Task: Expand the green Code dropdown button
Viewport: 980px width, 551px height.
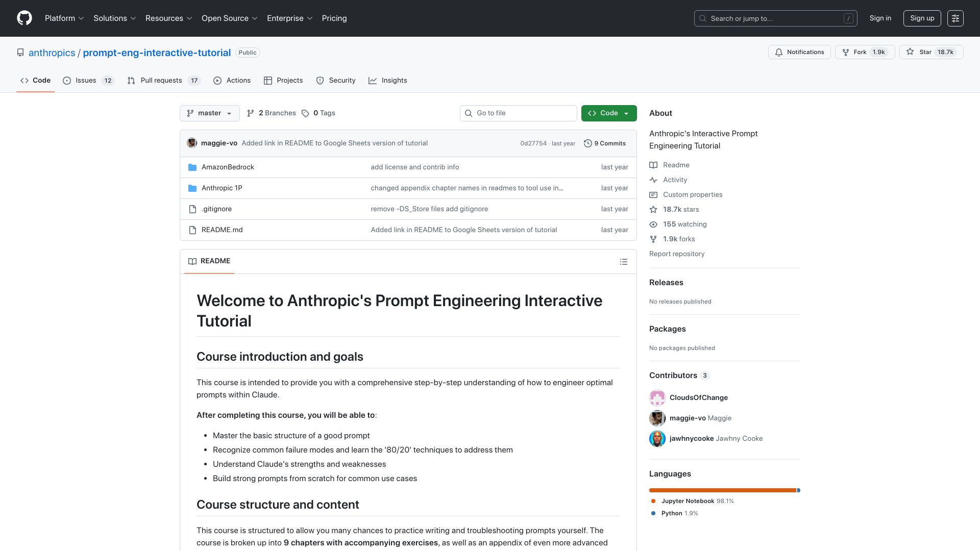Action: 609,113
